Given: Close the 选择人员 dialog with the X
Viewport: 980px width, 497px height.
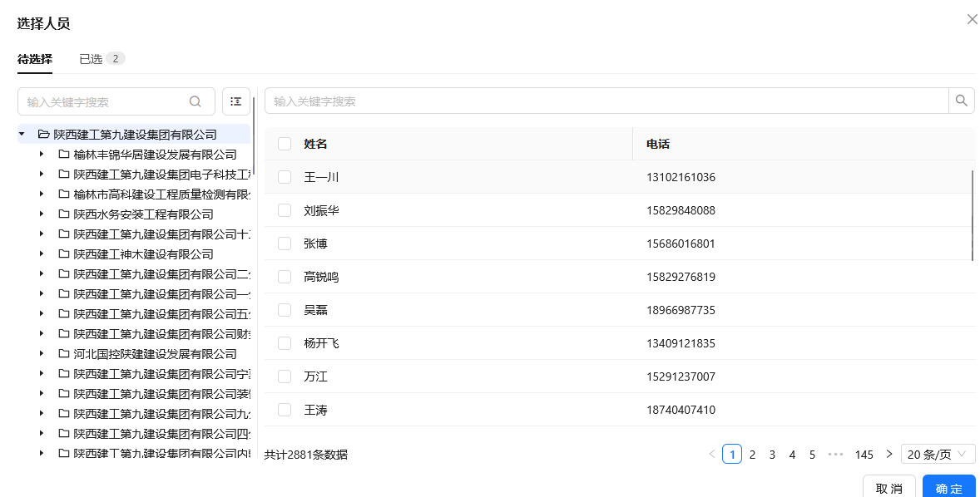Looking at the screenshot, I should (x=972, y=19).
